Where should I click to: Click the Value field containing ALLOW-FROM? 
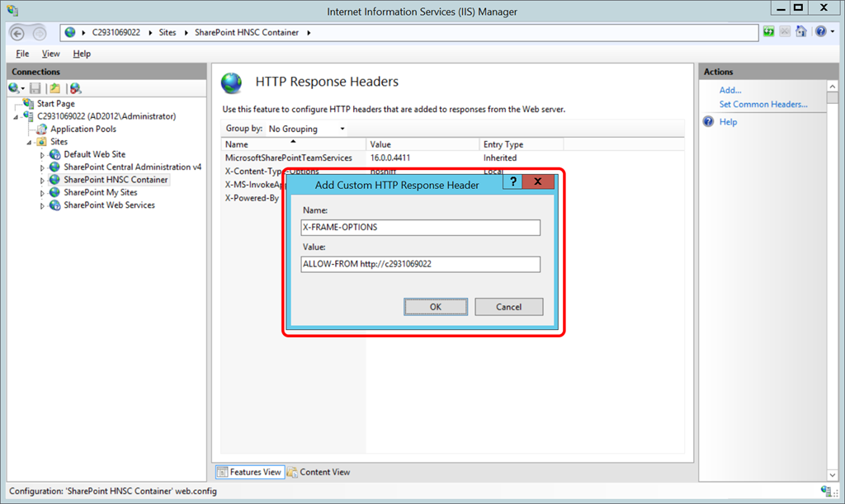pos(421,264)
